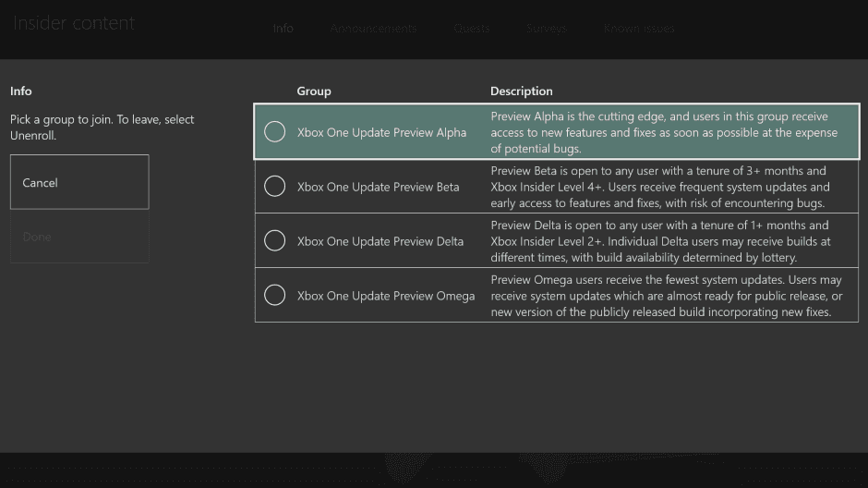Click the 'Xbox One Update Preview Omega' group name
This screenshot has width=868, height=488.
click(x=386, y=296)
